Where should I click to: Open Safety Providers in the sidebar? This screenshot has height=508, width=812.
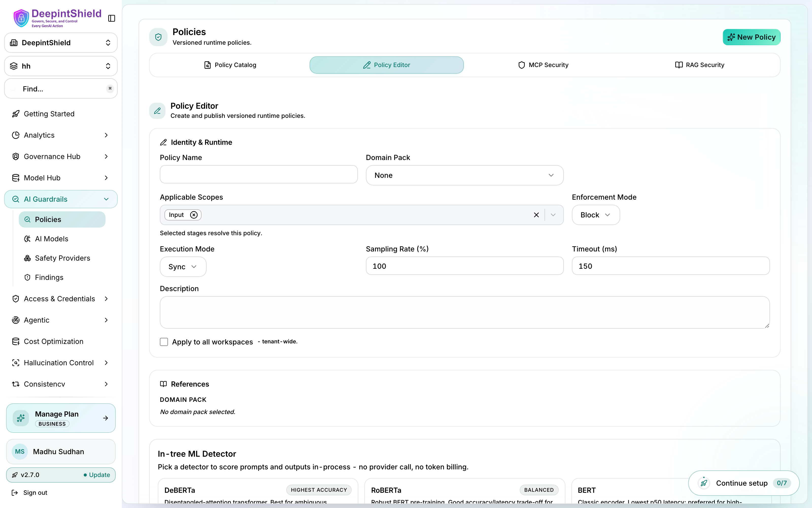tap(62, 258)
